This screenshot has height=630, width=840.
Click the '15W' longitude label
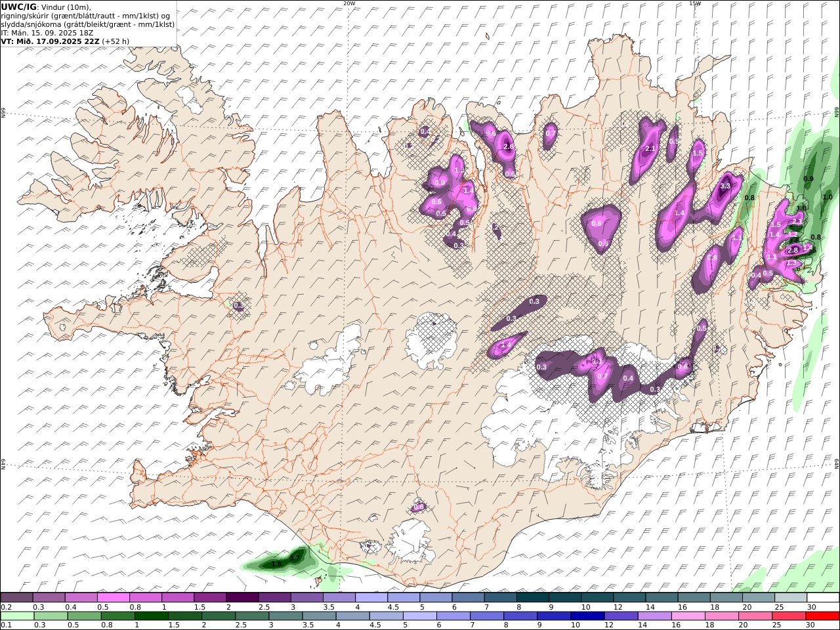(x=695, y=3)
